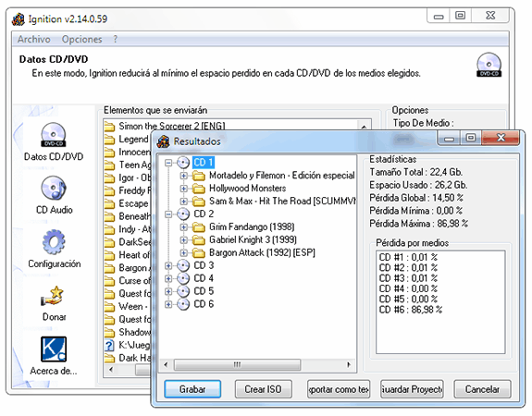Click the Cancelar button
Viewport: 532px width, 416px height.
coord(482,389)
